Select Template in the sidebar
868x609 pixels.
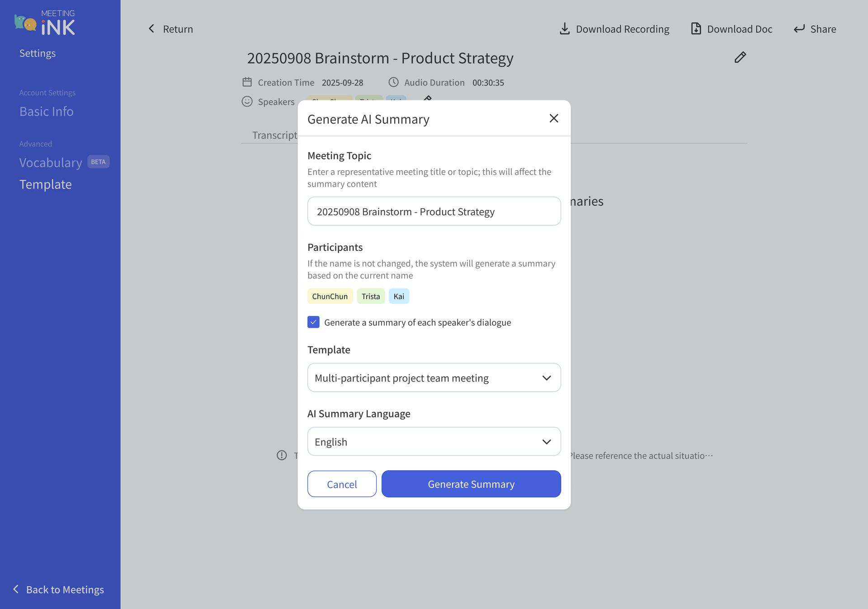[x=45, y=184]
